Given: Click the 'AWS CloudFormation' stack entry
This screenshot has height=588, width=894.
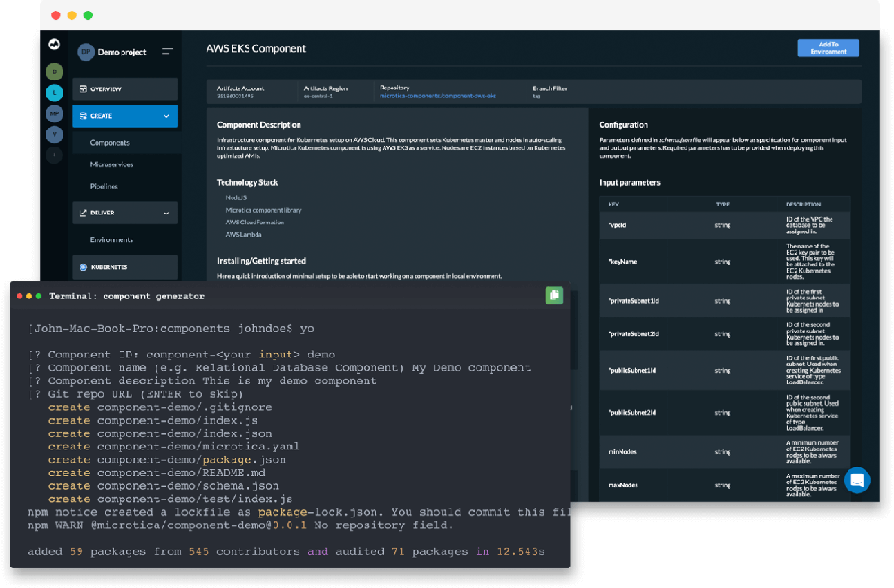Looking at the screenshot, I should coord(255,223).
